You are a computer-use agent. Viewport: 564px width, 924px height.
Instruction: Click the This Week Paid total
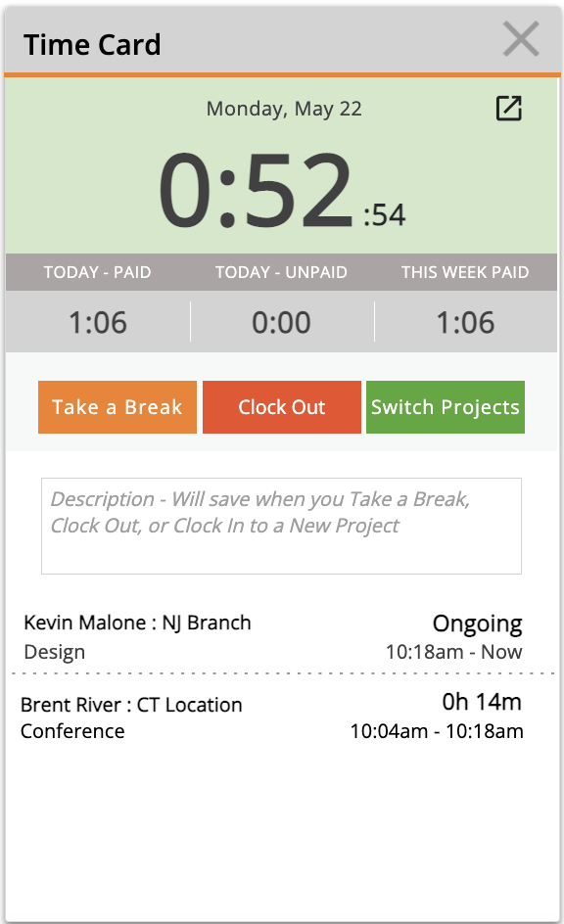pyautogui.click(x=465, y=322)
